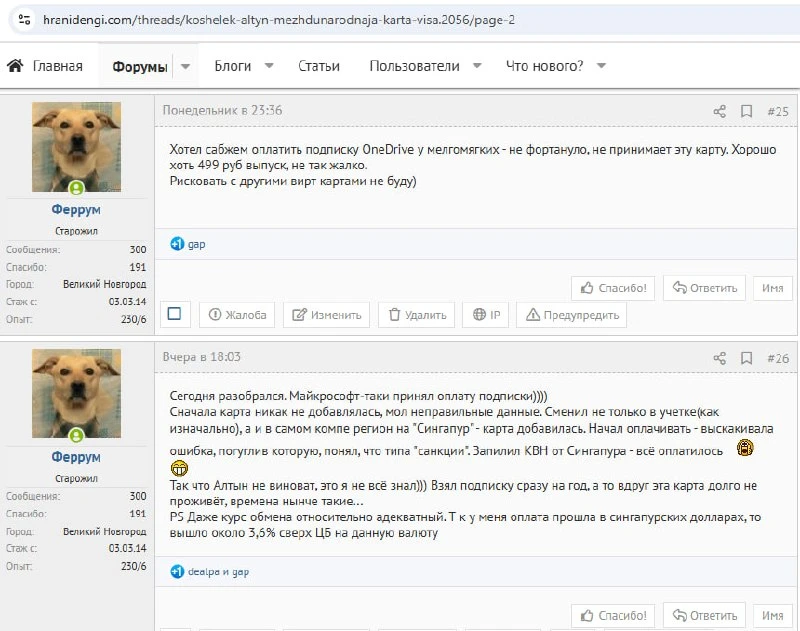Expand the Форумы dropdown arrow
This screenshot has width=800, height=631.
point(186,66)
